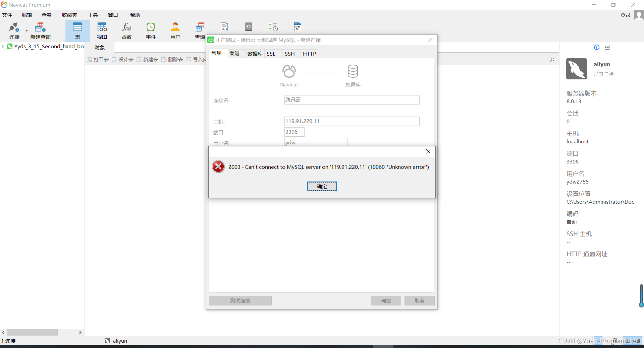The width and height of the screenshot is (644, 348).
Task: Expand the Yyds_3_15_Second_hand_bo connection tree node
Action: pyautogui.click(x=3, y=46)
